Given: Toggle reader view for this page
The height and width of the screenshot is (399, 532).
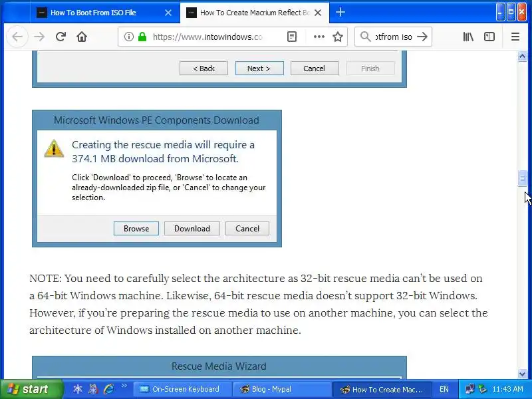Looking at the screenshot, I should (x=292, y=37).
